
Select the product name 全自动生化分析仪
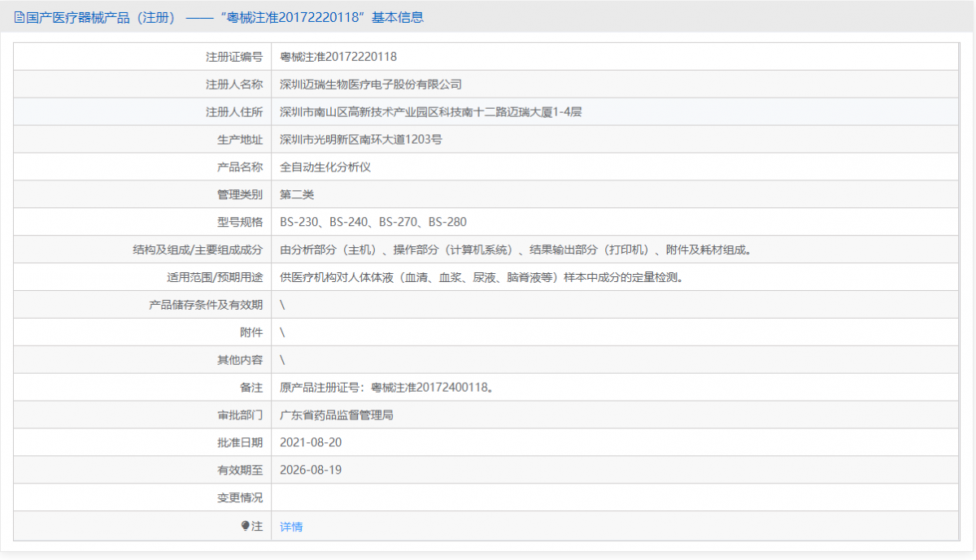point(325,167)
